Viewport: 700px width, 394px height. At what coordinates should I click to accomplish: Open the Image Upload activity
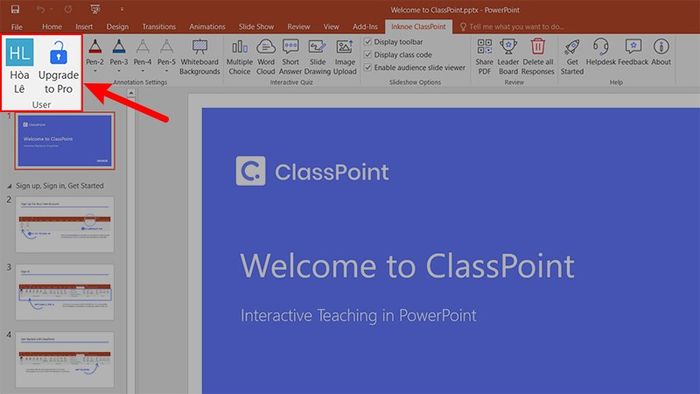(345, 57)
